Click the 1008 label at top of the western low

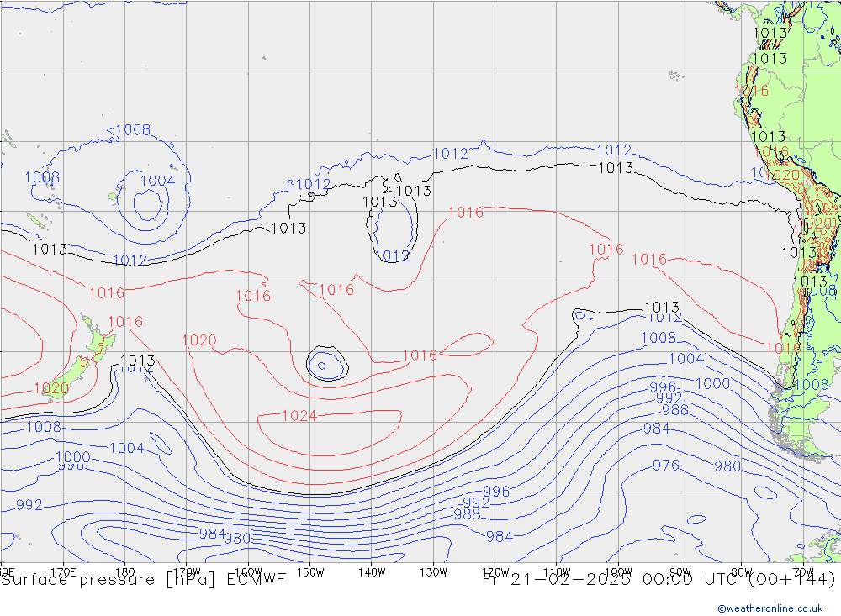point(133,129)
